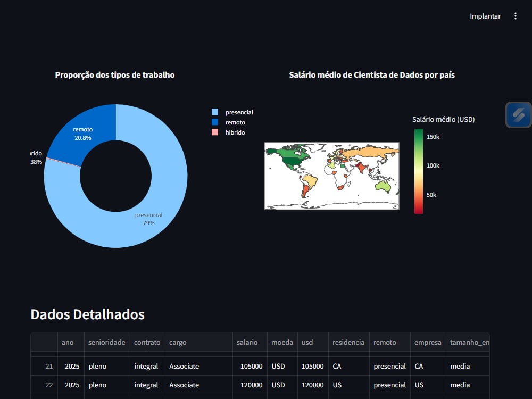Click the remoto legend label
Viewport: 532px width, 399px height.
(x=235, y=122)
